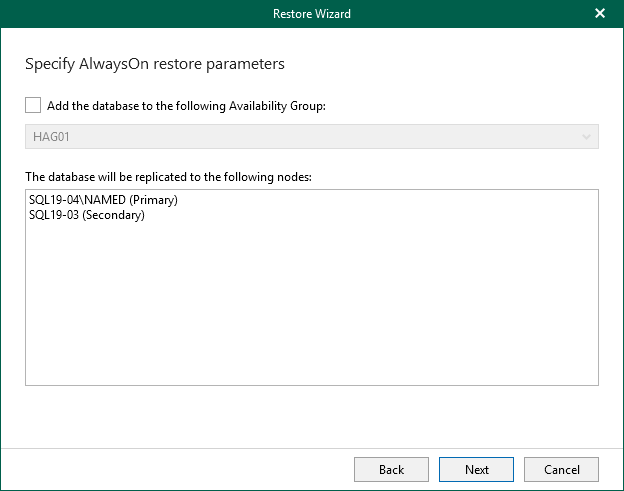Click the blank footer area left of Back
The width and height of the screenshot is (624, 491).
180,469
